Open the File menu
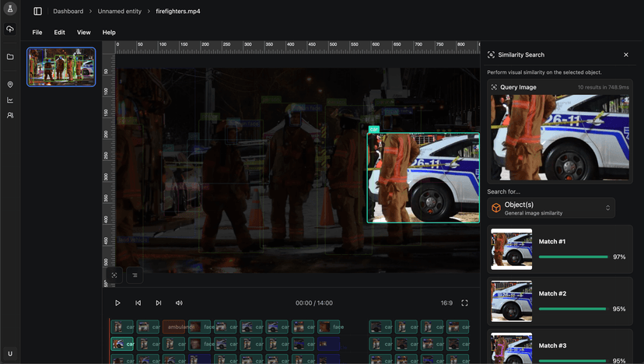The image size is (644, 364). click(x=37, y=33)
